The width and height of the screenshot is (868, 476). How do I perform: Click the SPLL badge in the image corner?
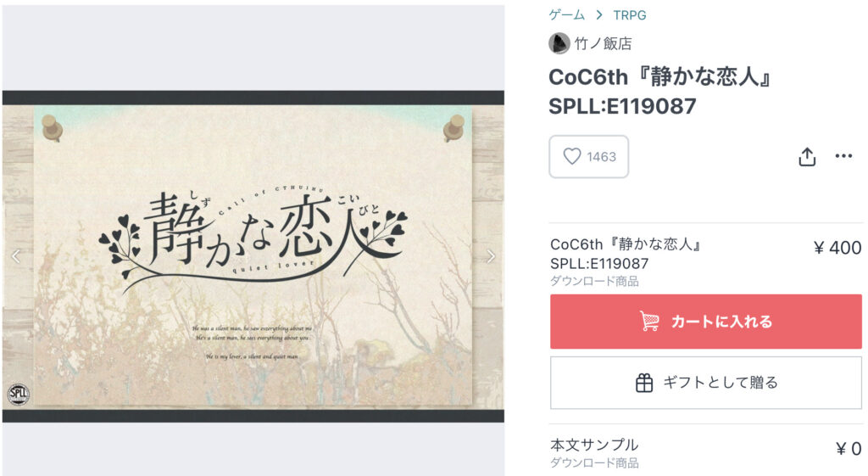coord(19,394)
